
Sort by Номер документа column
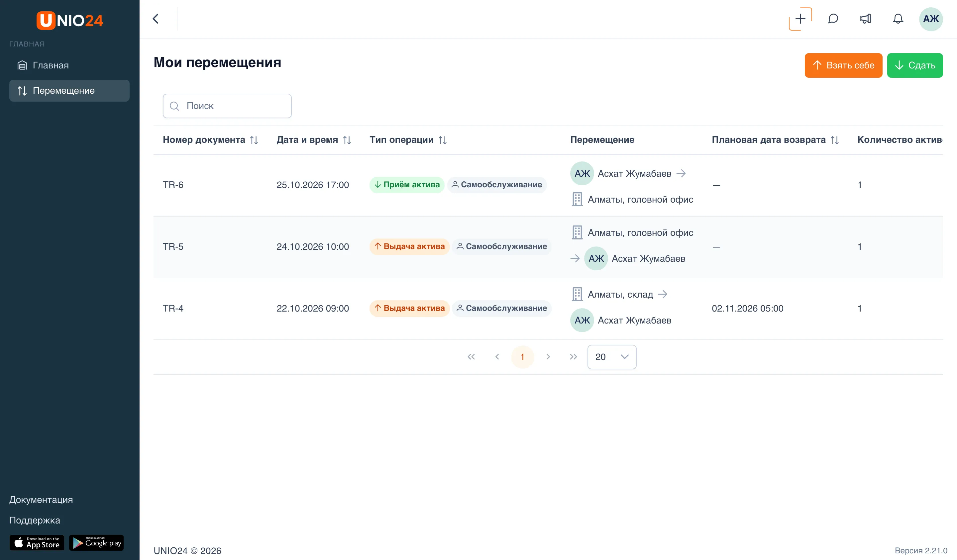[254, 140]
